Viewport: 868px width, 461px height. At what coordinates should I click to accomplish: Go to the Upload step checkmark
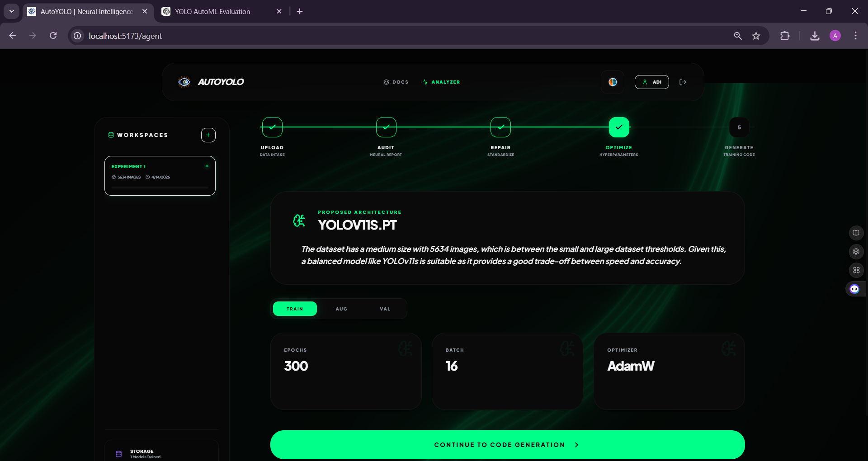[x=272, y=127]
